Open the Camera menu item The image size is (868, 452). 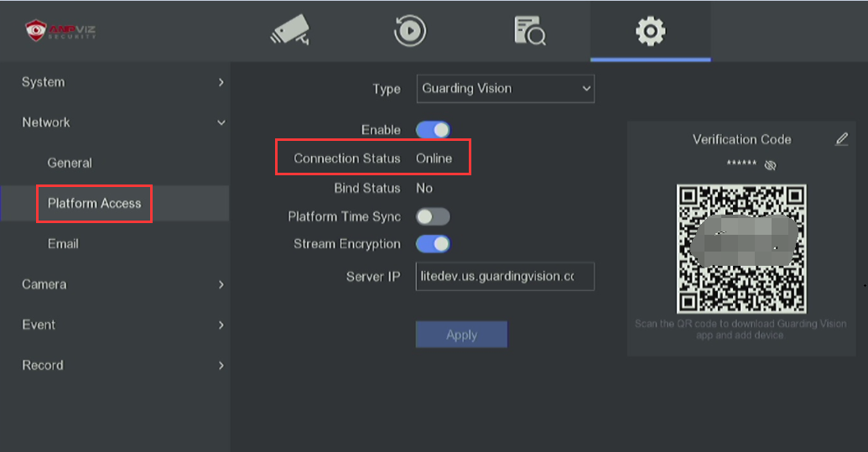point(44,284)
